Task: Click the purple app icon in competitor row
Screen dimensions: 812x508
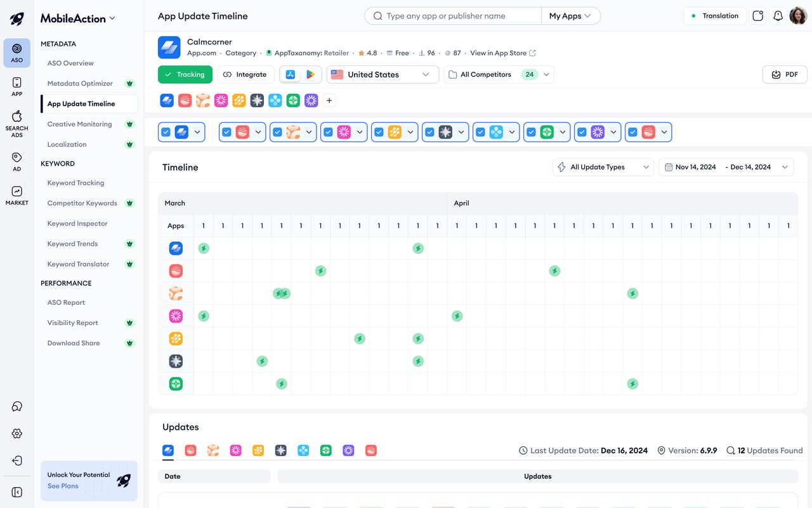Action: point(311,100)
